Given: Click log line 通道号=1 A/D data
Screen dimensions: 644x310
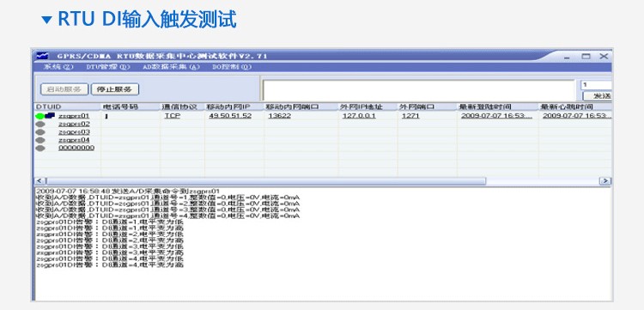Looking at the screenshot, I should [x=167, y=198].
